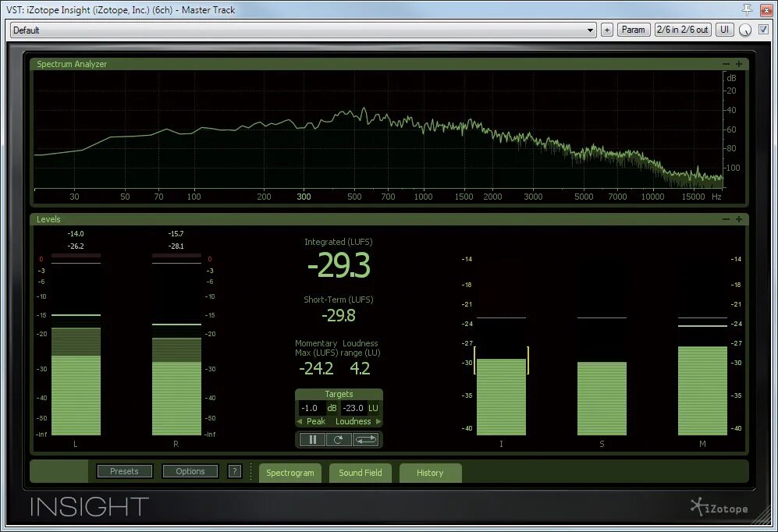Open the 2/6 in 2/6 out routing
778x532 pixels.
[x=683, y=30]
